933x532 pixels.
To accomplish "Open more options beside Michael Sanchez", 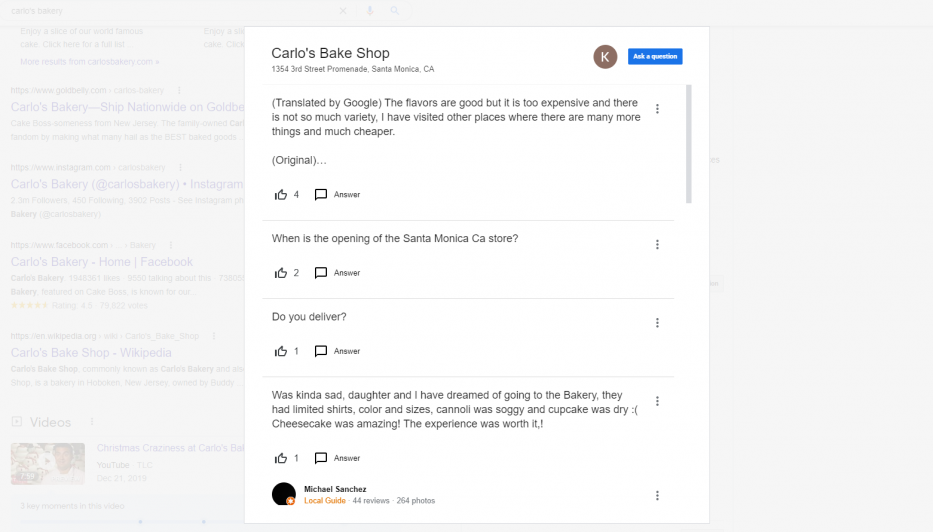I will click(657, 496).
